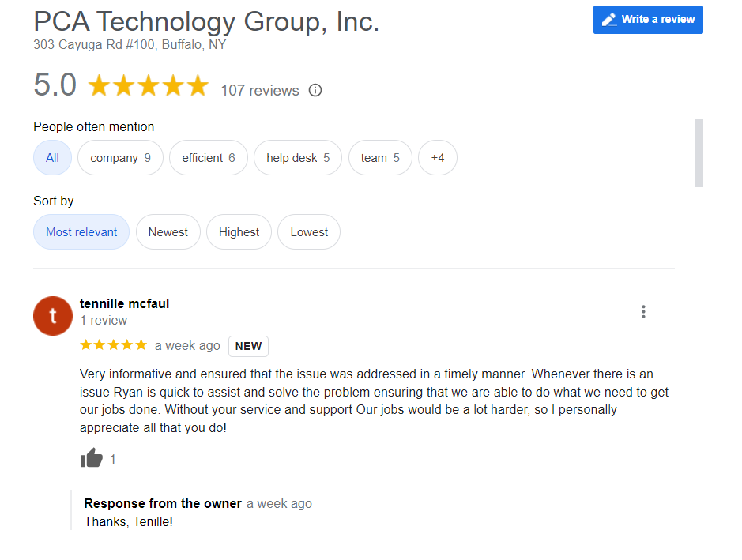Filter reviews mentioning help desk

coord(298,158)
